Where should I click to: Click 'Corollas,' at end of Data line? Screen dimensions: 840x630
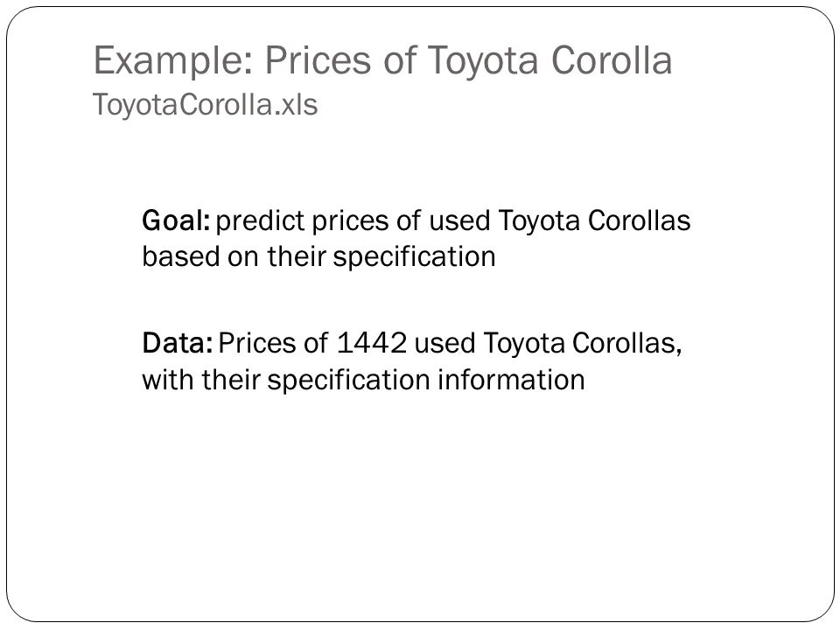[626, 344]
